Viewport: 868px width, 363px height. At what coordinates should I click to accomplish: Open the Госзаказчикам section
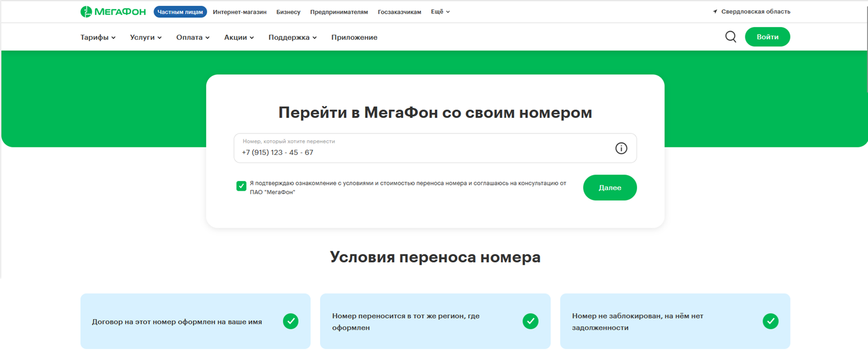point(399,12)
